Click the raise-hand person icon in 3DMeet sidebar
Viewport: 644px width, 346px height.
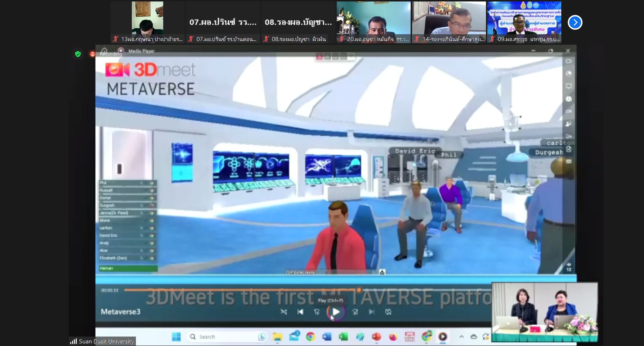[569, 124]
